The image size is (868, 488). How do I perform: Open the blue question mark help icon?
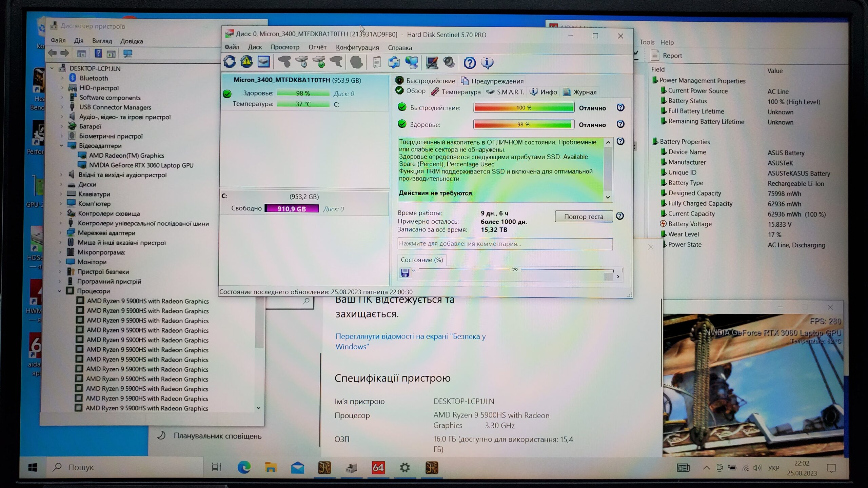(470, 63)
